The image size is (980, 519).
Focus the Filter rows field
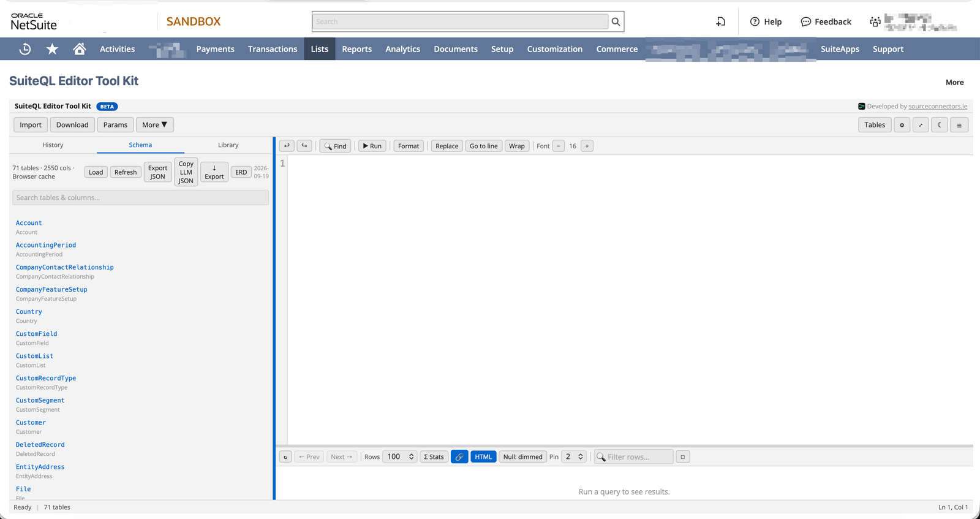(x=633, y=457)
